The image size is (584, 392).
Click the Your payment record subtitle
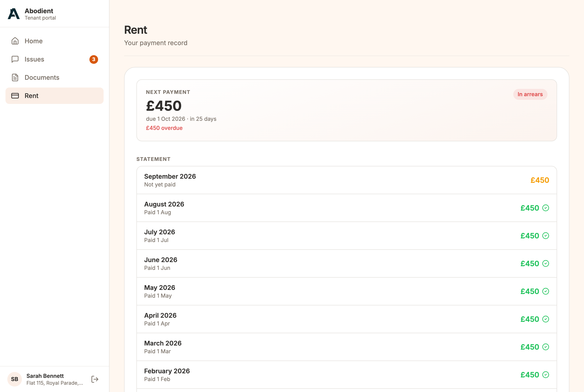click(156, 43)
